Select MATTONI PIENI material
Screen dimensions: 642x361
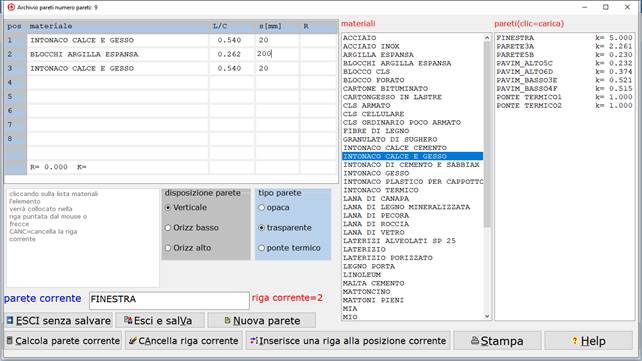(412, 300)
